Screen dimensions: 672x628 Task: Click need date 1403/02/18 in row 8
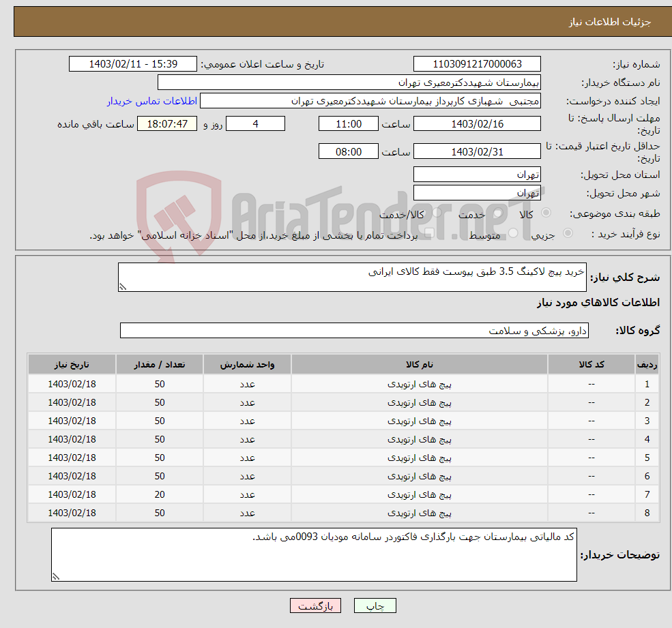click(72, 513)
